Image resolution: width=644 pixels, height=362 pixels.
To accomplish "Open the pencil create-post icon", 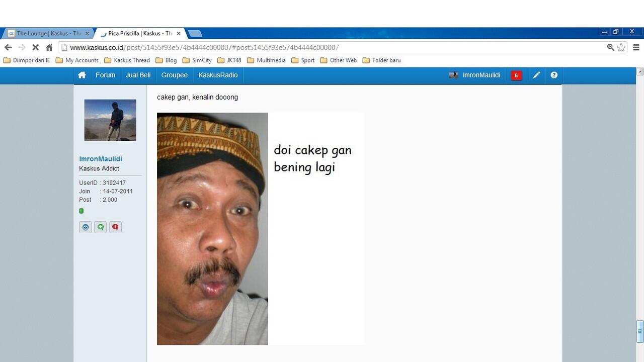I will 536,75.
